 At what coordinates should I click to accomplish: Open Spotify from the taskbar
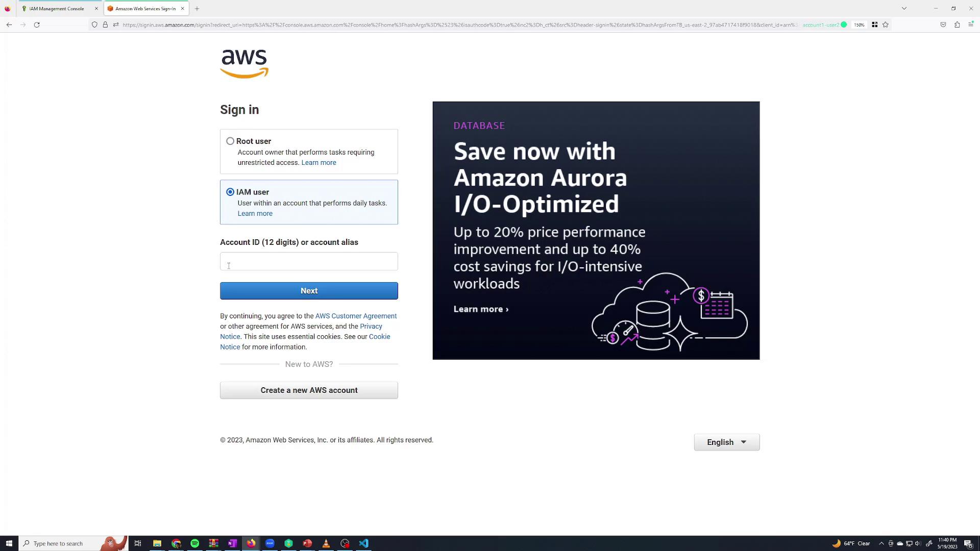point(195,543)
